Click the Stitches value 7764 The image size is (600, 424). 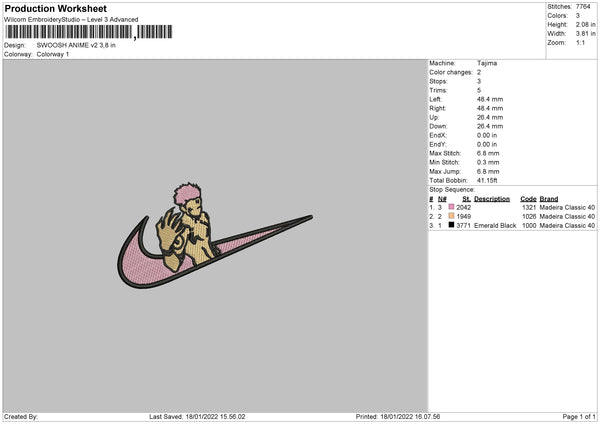[583, 7]
